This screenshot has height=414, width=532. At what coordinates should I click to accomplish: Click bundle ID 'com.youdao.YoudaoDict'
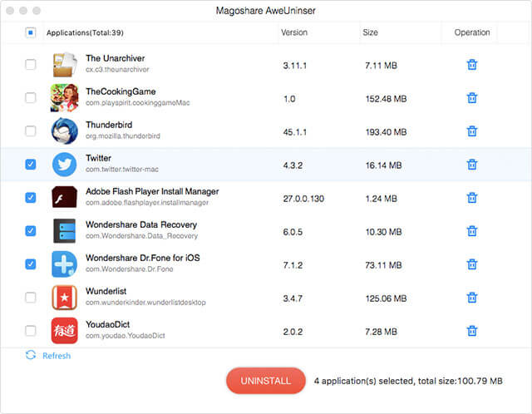pos(126,336)
